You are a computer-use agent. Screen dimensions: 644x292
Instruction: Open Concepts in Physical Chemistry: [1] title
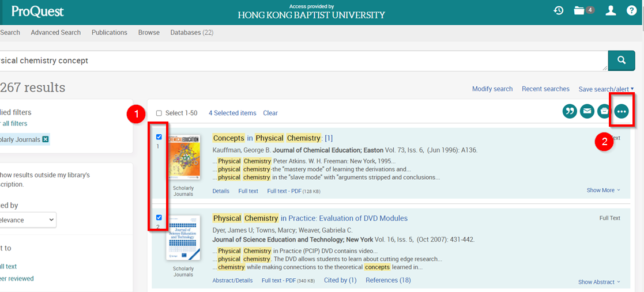(273, 138)
